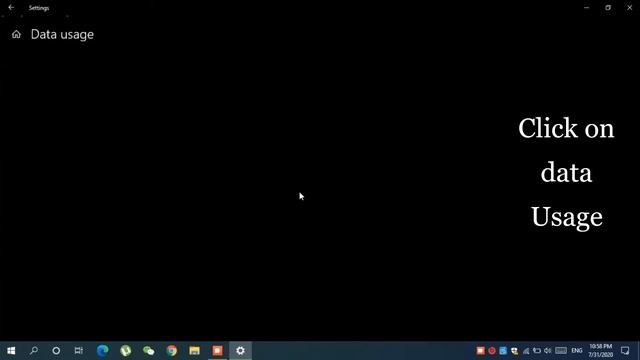Restore down the Settings window

point(608,7)
